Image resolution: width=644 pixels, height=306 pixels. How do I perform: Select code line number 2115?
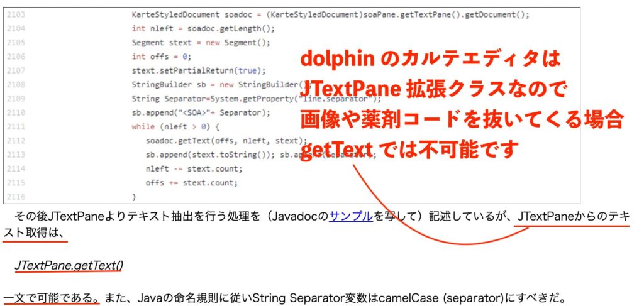16,183
